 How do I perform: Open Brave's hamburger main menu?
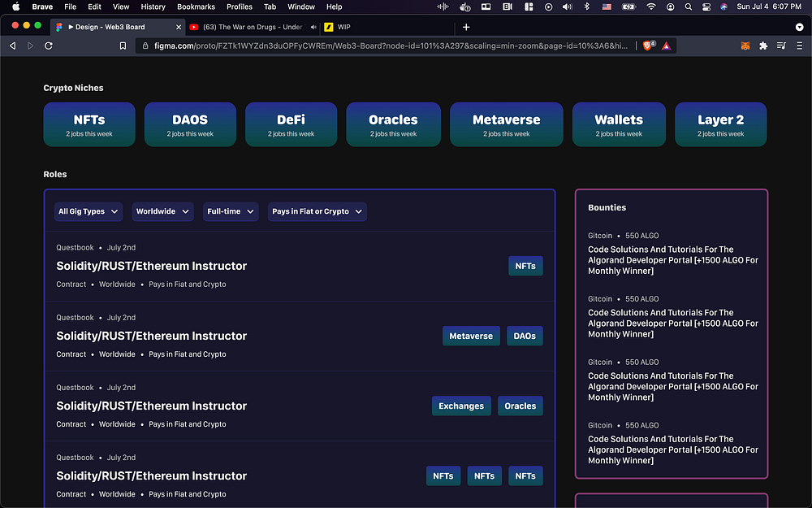coord(800,46)
